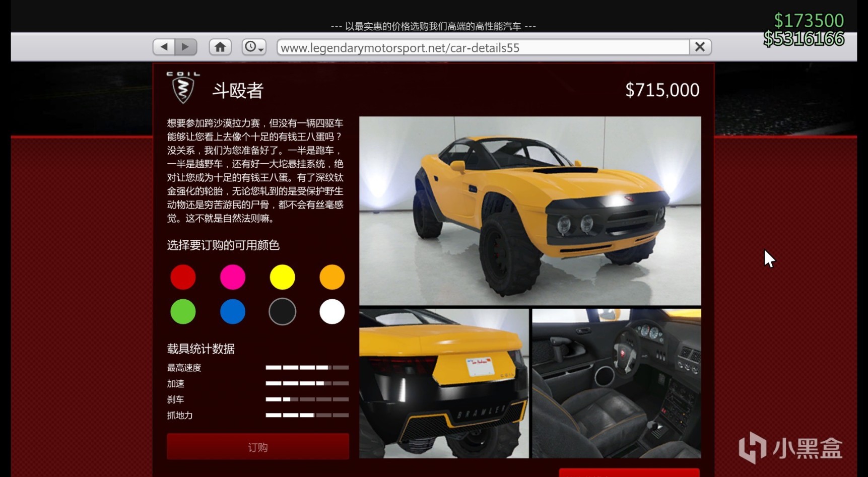Click the tagline above the address bar
This screenshot has height=477, width=868.
click(x=433, y=26)
